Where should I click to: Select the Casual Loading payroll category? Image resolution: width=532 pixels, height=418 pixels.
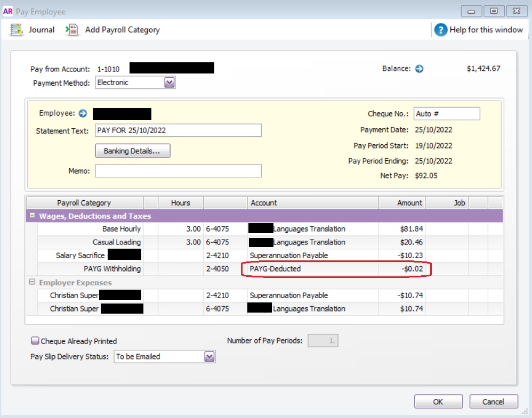coord(116,242)
